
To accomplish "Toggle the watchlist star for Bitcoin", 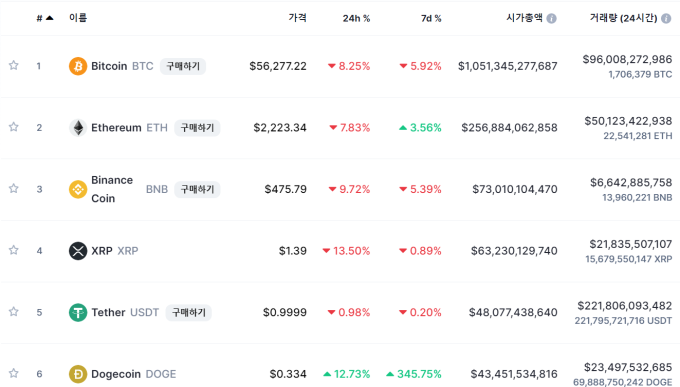I will [x=14, y=66].
